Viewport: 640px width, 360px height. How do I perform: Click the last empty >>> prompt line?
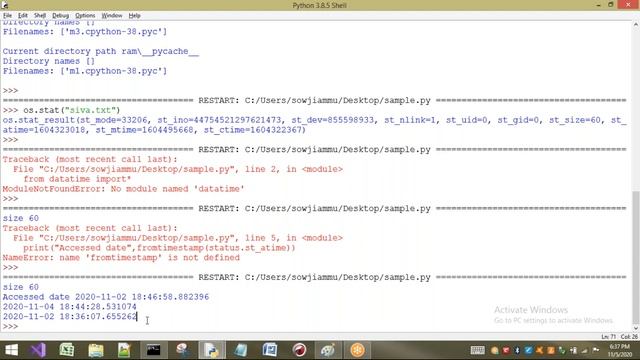10,326
